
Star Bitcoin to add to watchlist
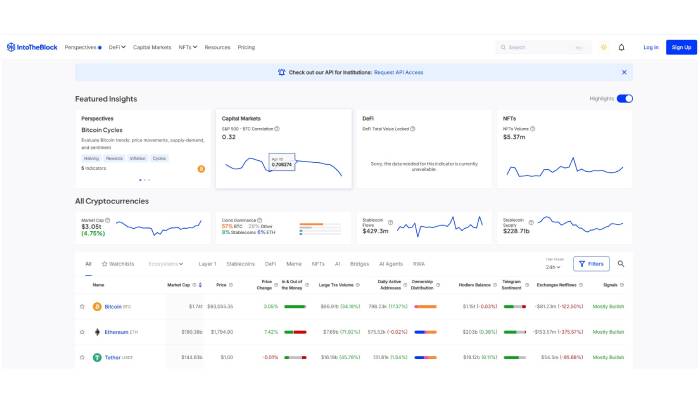click(x=82, y=307)
